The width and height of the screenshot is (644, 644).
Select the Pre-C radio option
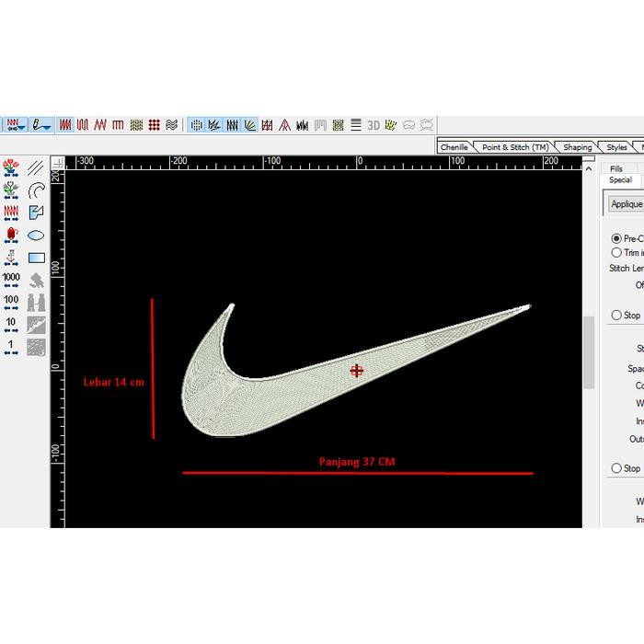616,238
